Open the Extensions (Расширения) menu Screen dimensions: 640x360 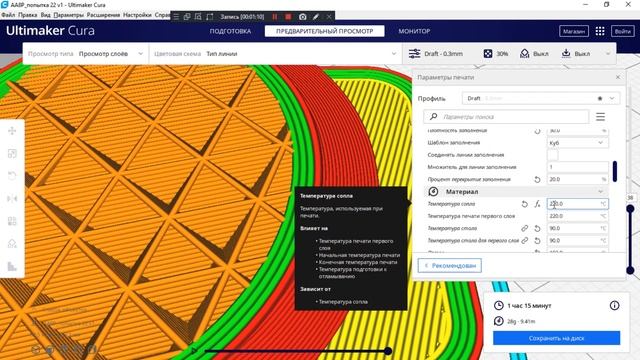(103, 15)
